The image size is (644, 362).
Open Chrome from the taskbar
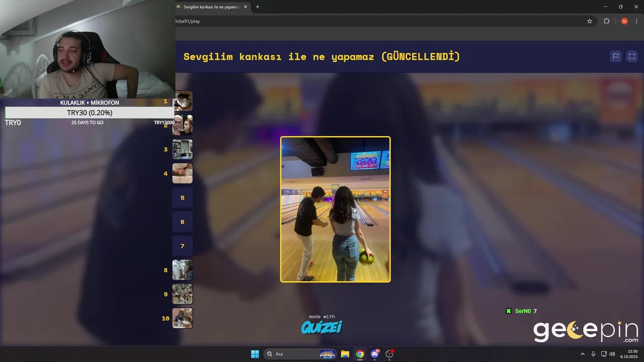click(360, 354)
